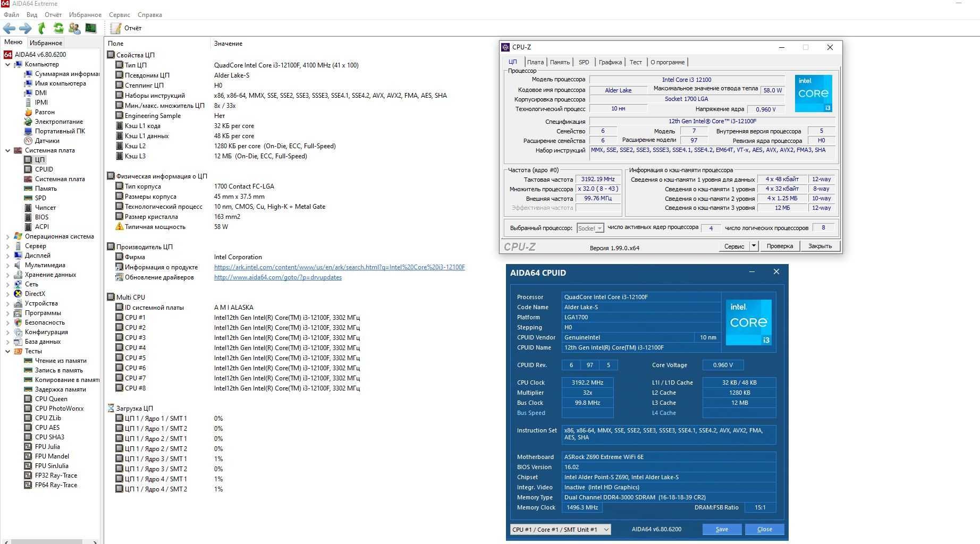Select the DirectX tree node

click(x=35, y=293)
